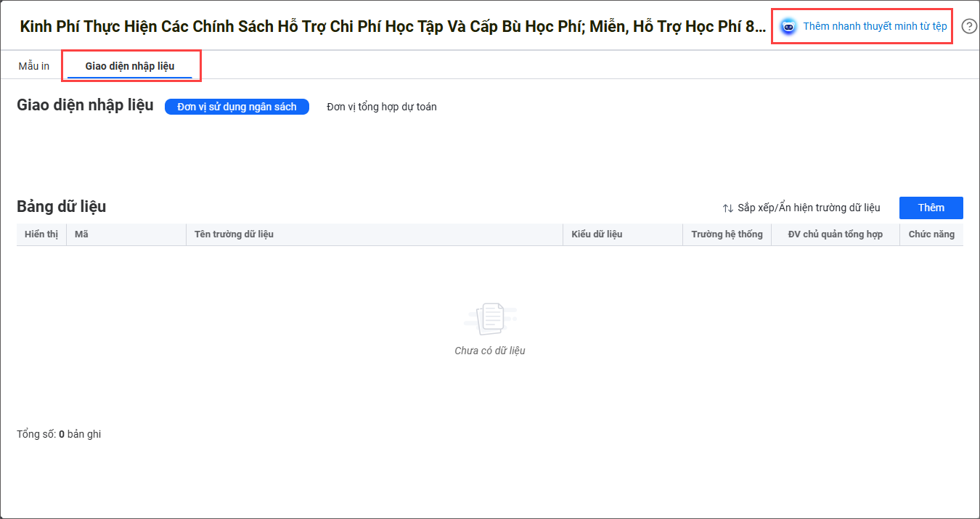Click the AI bot icon beside quick-add link
This screenshot has width=980, height=519.
point(788,27)
